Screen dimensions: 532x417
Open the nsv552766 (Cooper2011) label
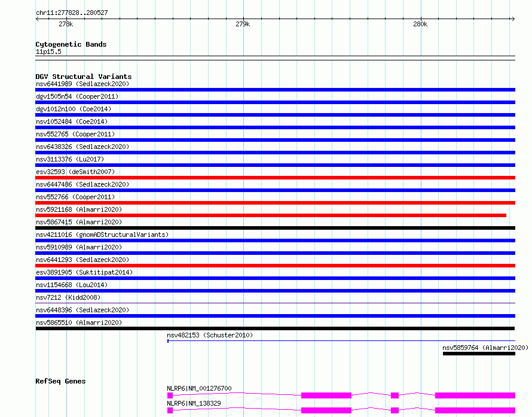click(x=75, y=197)
